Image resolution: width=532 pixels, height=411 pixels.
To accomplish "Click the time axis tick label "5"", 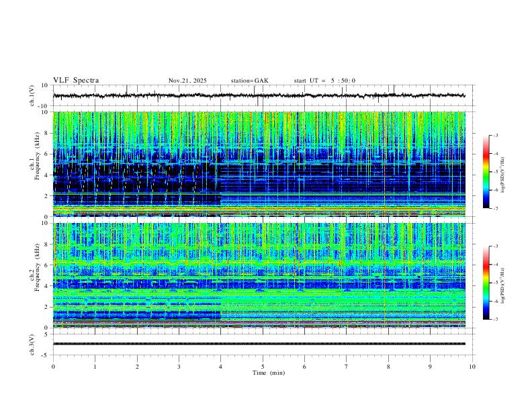I will coord(263,367).
